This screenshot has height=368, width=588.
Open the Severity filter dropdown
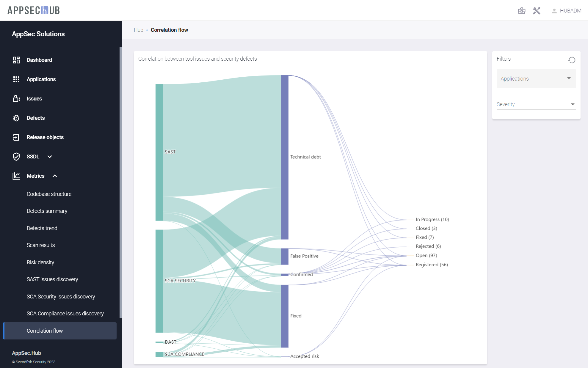tap(536, 104)
